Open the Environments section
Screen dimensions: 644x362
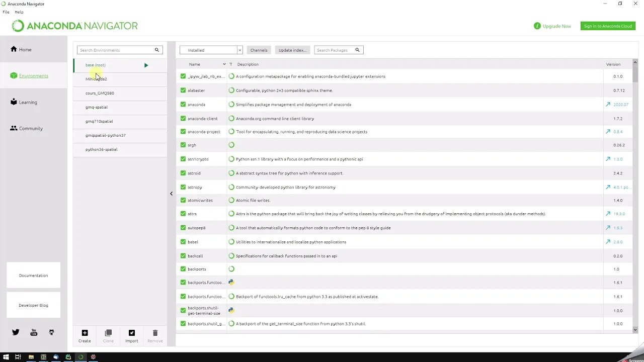pos(29,76)
